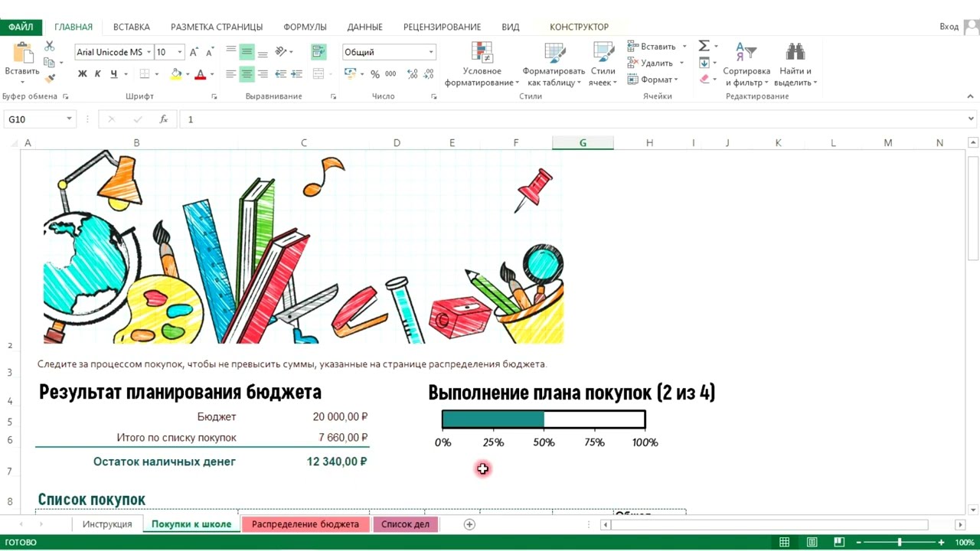Open the ФАЙЛ menu

21,27
